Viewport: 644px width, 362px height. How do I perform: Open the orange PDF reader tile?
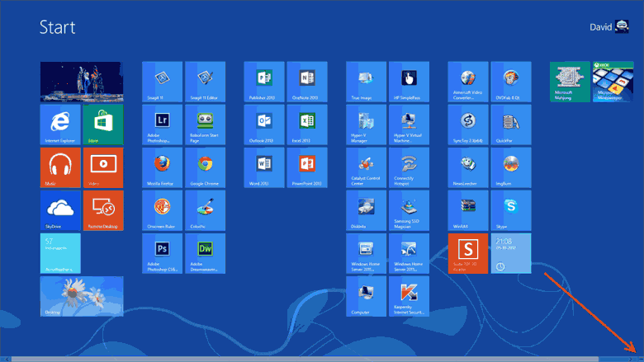pyautogui.click(x=468, y=253)
